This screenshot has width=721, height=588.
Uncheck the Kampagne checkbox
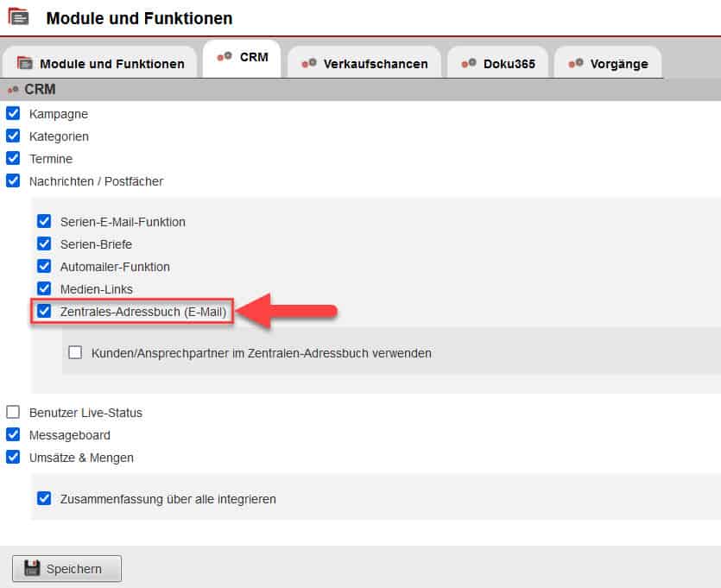[x=13, y=113]
